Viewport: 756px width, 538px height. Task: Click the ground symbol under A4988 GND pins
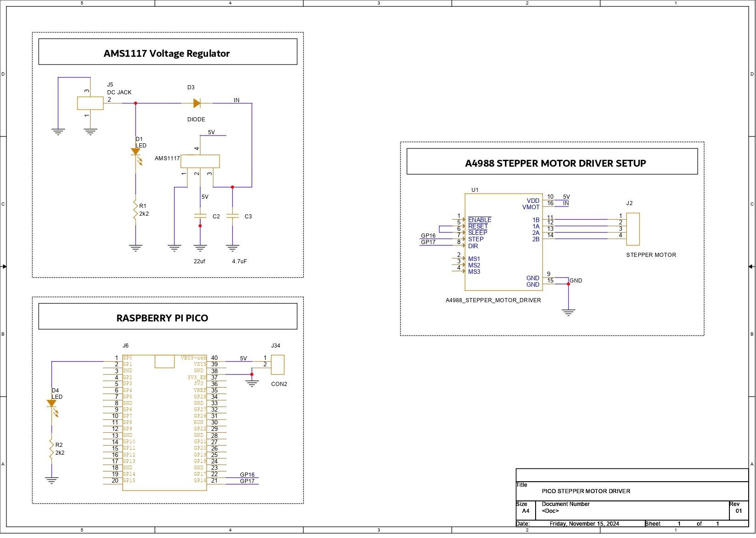(569, 313)
